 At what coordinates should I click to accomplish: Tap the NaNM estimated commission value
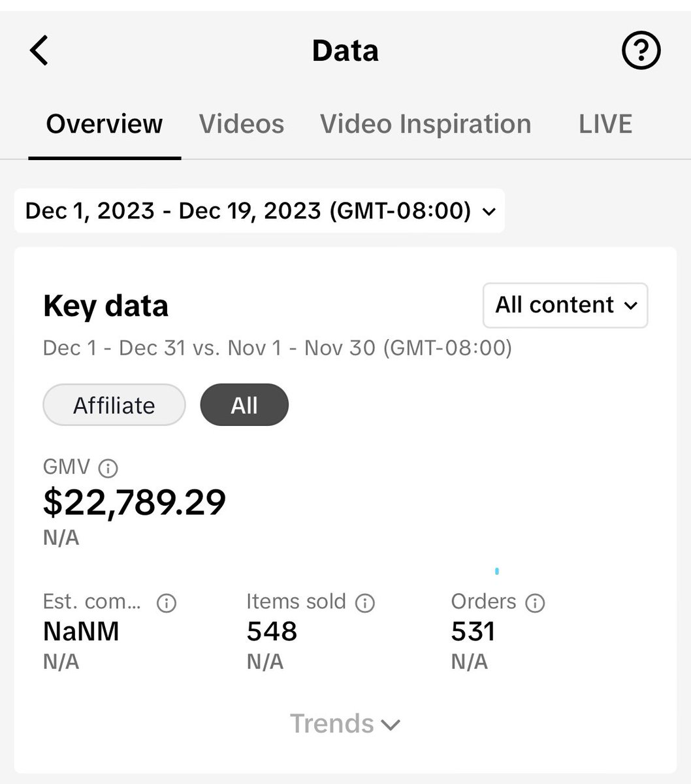click(x=81, y=631)
